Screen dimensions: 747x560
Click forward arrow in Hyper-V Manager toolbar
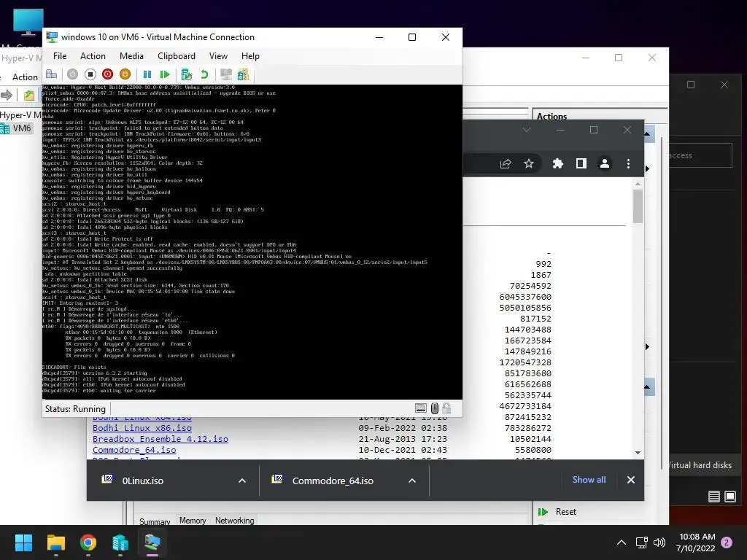click(7, 96)
